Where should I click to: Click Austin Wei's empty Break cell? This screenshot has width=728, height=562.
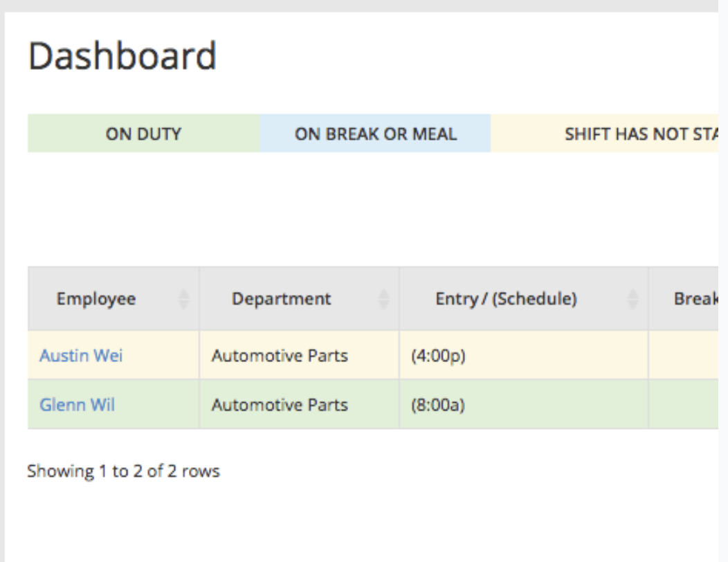(687, 356)
